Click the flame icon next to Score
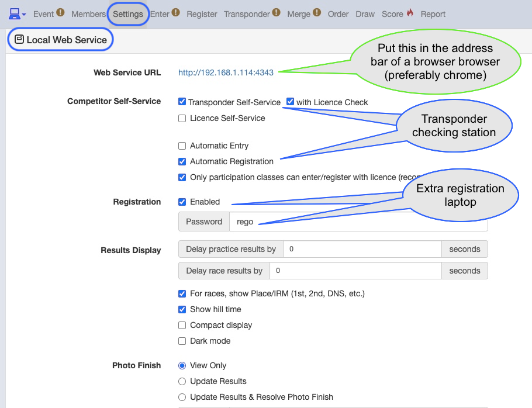Image resolution: width=532 pixels, height=408 pixels. pyautogui.click(x=410, y=13)
